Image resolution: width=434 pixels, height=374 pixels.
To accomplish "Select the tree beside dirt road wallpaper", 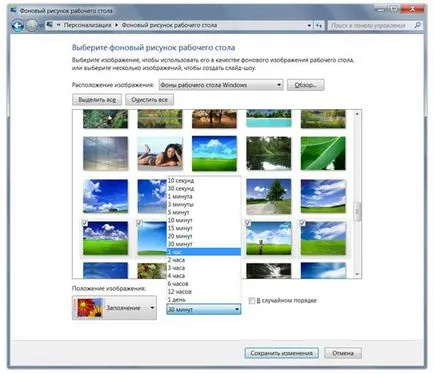I will (x=269, y=196).
